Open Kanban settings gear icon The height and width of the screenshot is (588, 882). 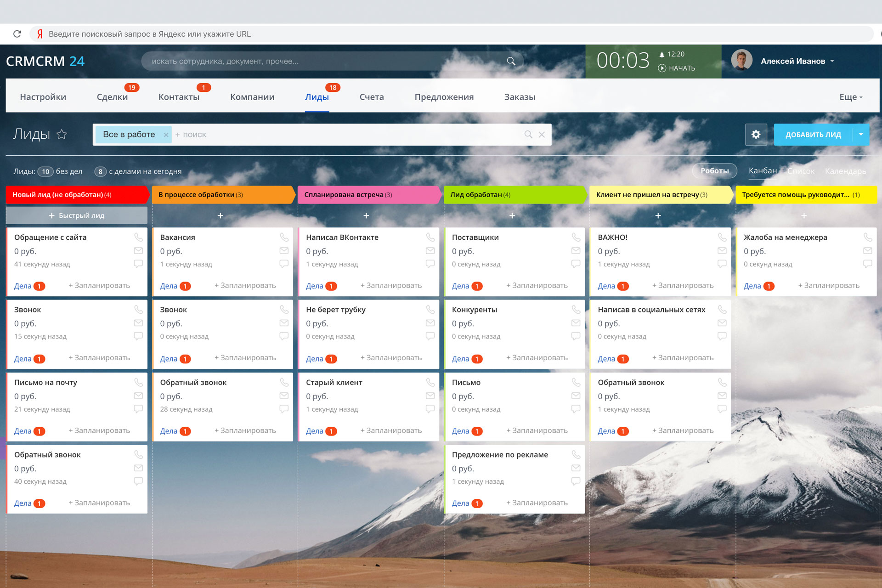[x=756, y=135]
